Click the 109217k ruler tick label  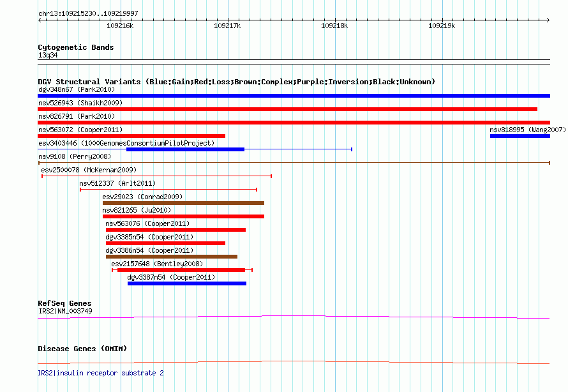click(227, 26)
